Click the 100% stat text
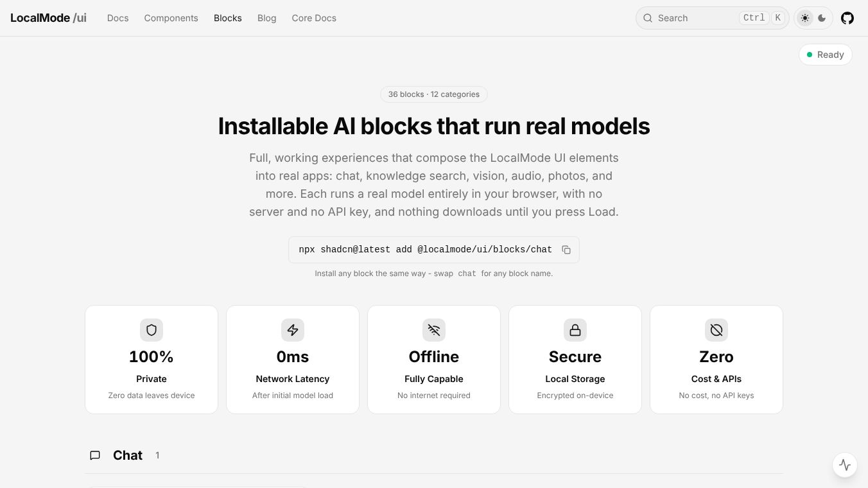This screenshot has width=868, height=488. [152, 356]
